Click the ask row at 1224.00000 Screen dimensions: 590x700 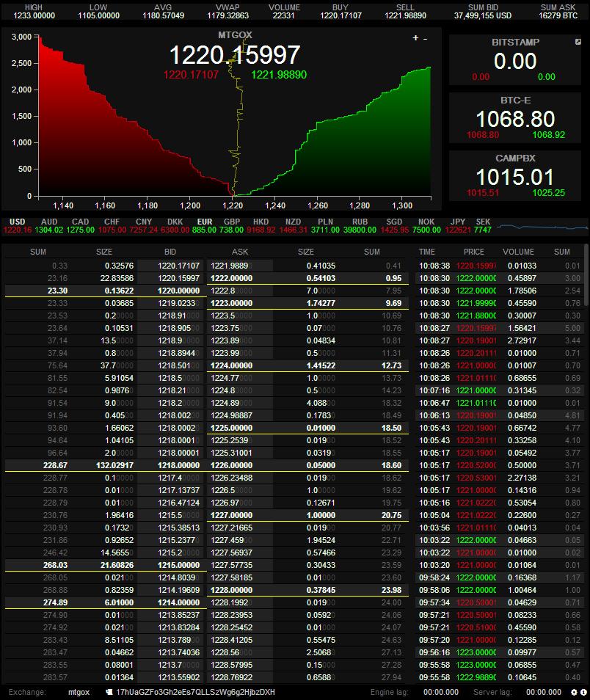point(307,365)
